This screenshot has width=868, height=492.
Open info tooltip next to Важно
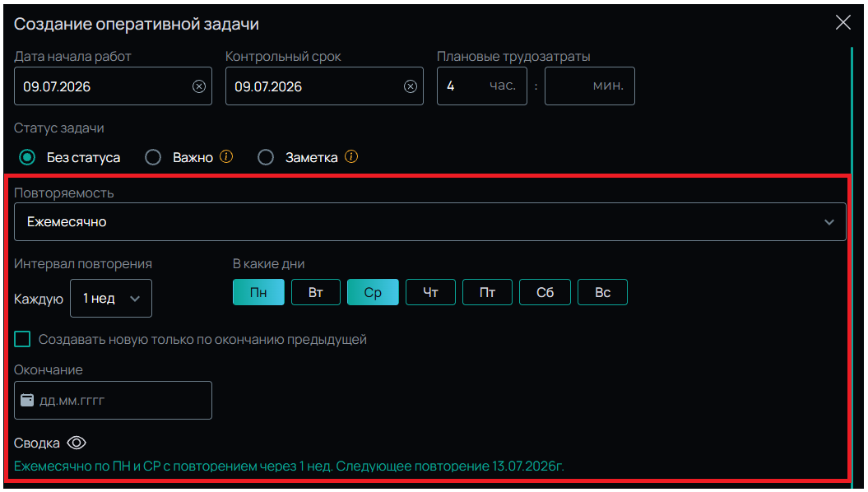(226, 156)
